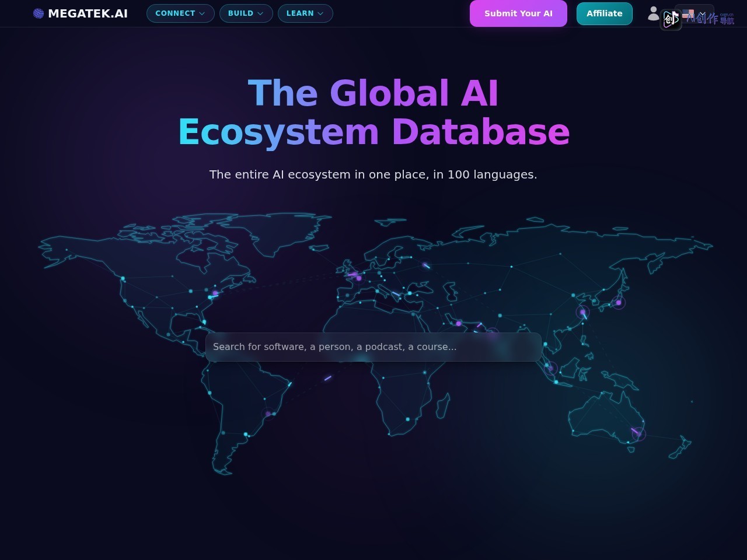Screen dimensions: 747x560
Task: Open the LEARN dropdown
Action: [305, 13]
